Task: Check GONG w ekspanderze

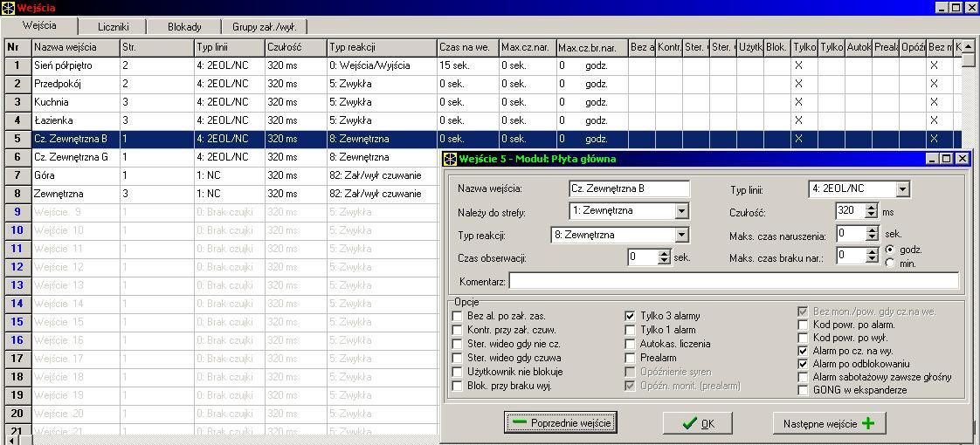Action: click(803, 390)
